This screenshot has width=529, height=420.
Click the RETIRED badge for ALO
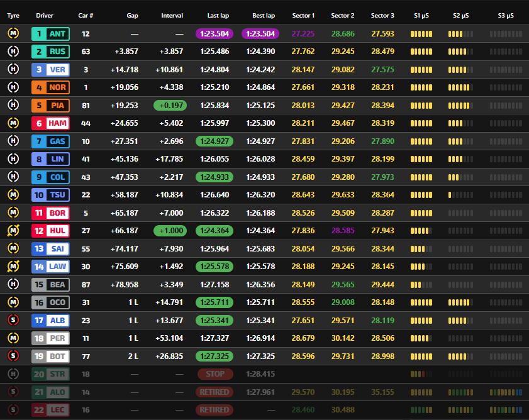214,392
